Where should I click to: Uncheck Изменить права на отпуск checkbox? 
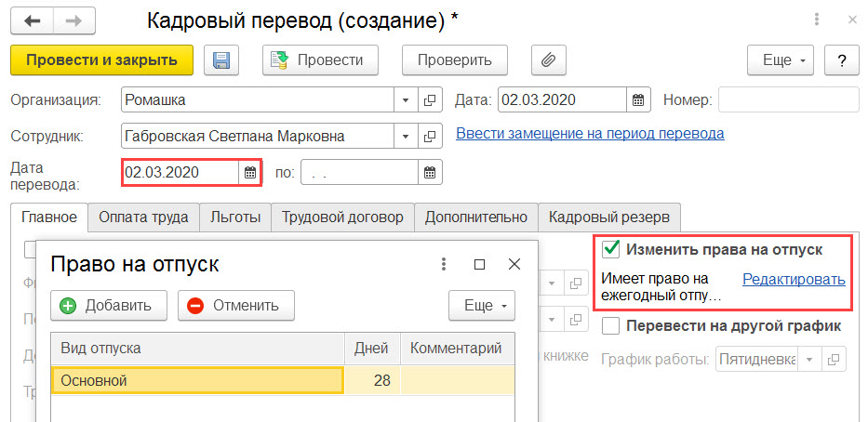point(611,249)
